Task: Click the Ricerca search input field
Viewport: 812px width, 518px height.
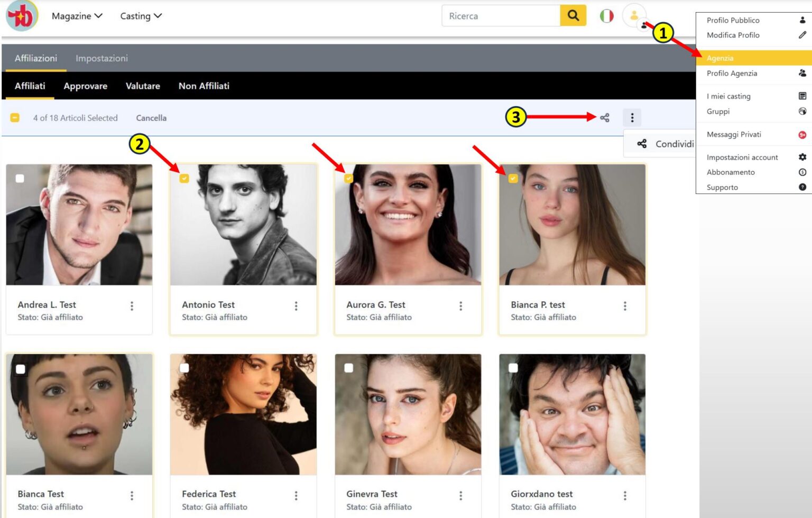Action: [501, 16]
